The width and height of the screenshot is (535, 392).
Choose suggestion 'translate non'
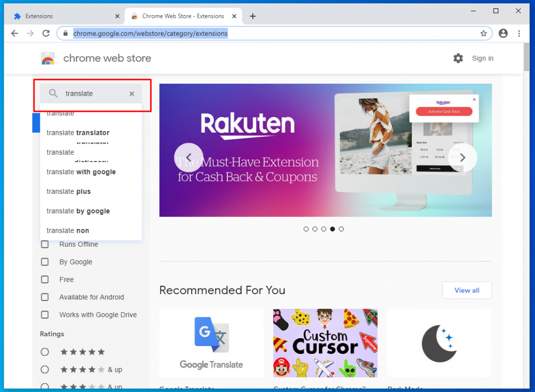91,230
